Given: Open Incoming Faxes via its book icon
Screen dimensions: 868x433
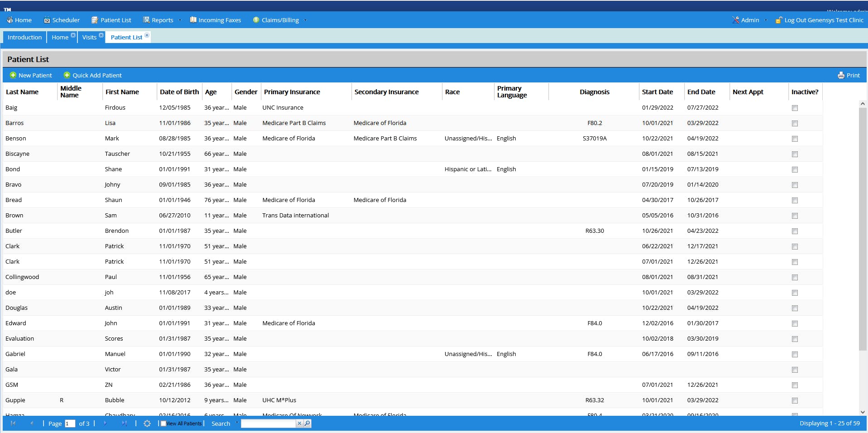Looking at the screenshot, I should coord(193,20).
